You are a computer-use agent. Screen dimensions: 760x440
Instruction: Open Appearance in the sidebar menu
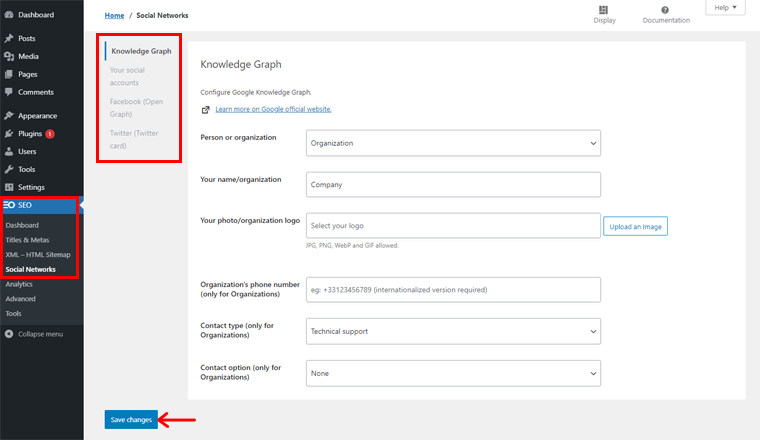tap(37, 116)
